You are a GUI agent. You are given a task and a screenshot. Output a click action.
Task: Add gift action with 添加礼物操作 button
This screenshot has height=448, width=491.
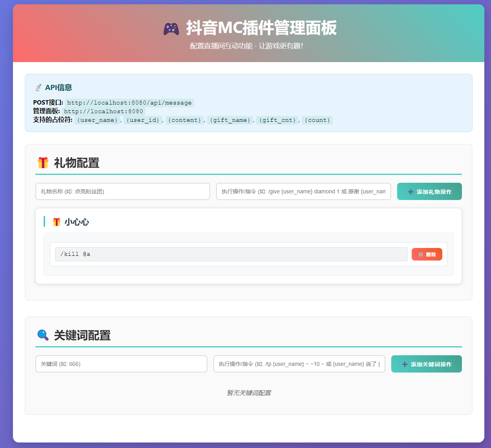coord(429,191)
